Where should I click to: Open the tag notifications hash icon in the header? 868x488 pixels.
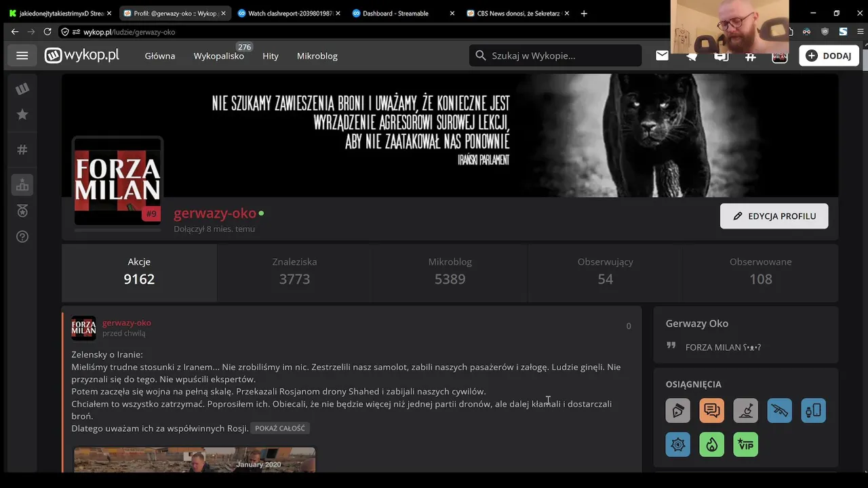[750, 56]
